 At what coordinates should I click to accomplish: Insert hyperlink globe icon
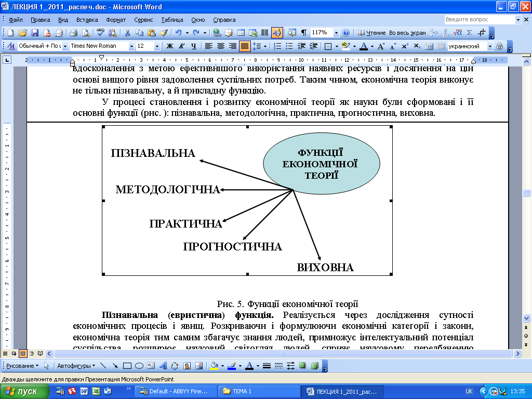217,33
